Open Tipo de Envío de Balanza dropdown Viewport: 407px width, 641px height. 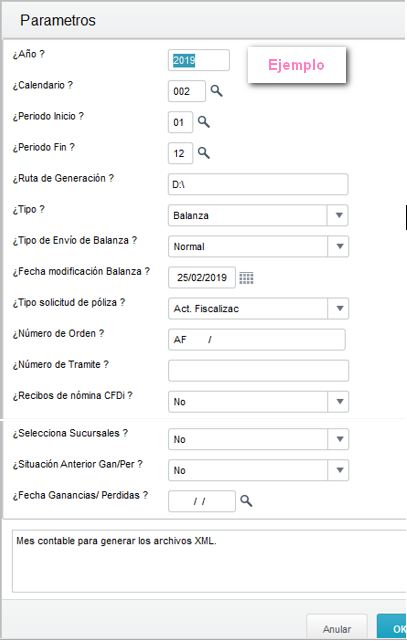pyautogui.click(x=339, y=247)
